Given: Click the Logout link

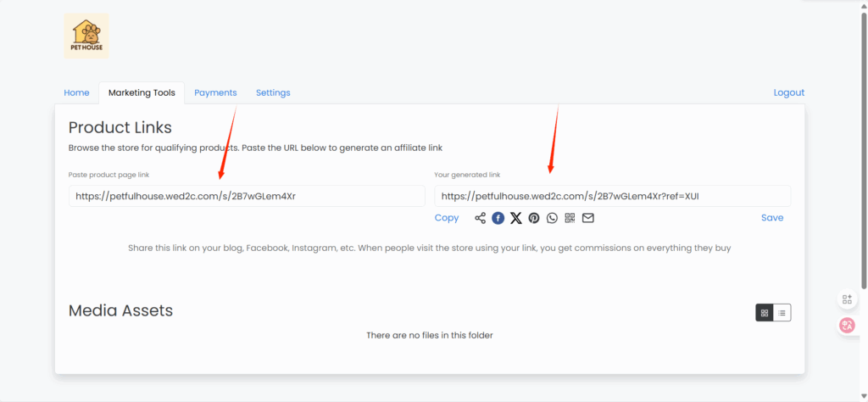Looking at the screenshot, I should 789,93.
